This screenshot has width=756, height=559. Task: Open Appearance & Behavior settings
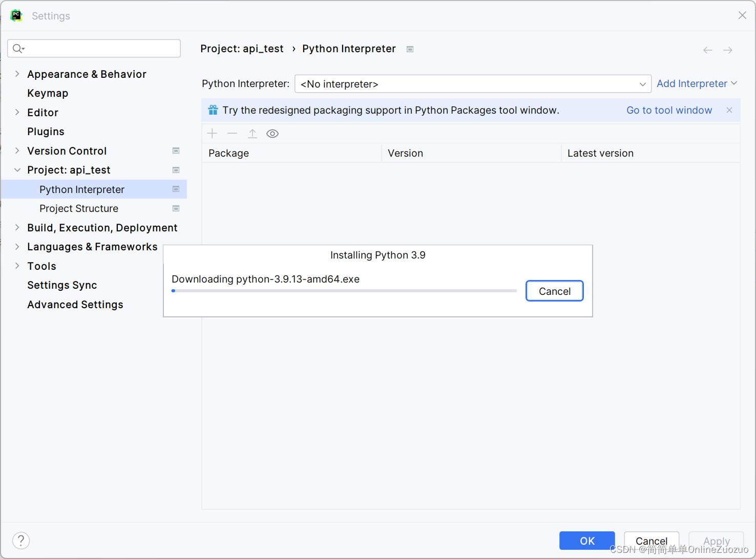pos(87,74)
